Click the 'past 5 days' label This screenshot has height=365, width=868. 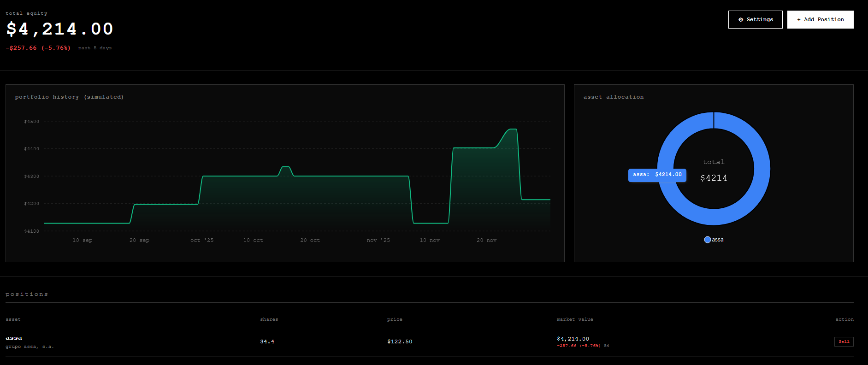tap(94, 48)
